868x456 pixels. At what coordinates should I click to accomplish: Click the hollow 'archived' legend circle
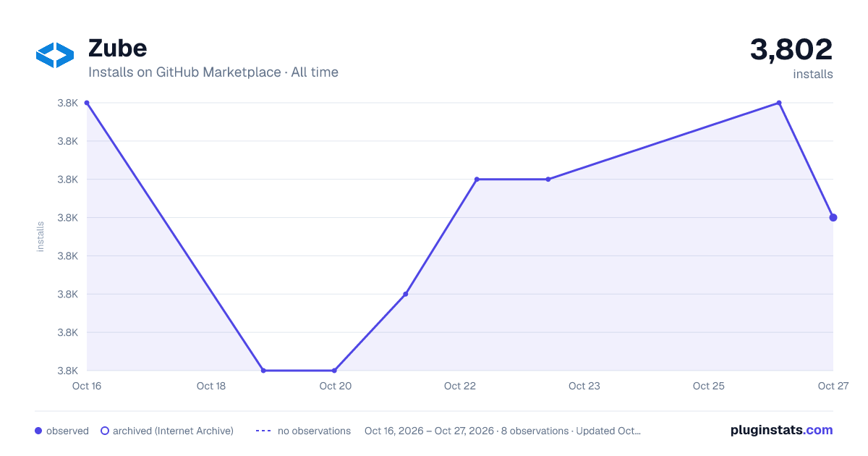pos(104,431)
